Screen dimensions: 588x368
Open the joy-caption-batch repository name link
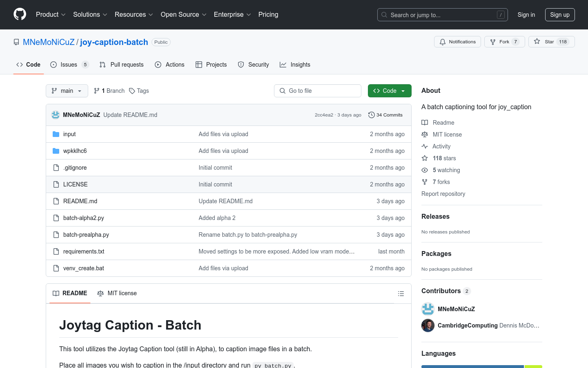114,42
